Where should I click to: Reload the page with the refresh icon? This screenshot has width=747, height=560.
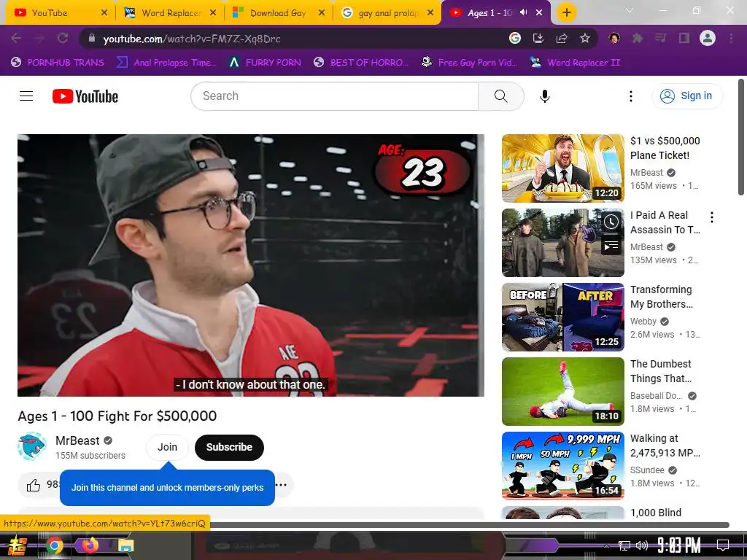(x=63, y=38)
